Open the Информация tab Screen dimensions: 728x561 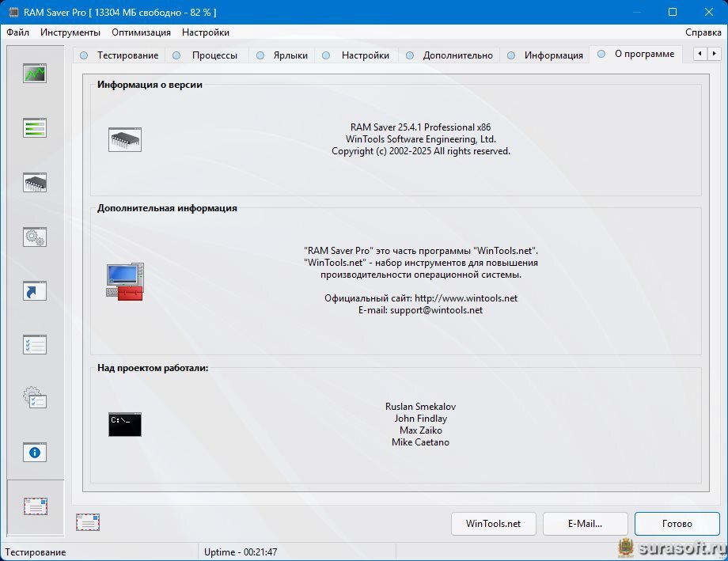[x=545, y=55]
